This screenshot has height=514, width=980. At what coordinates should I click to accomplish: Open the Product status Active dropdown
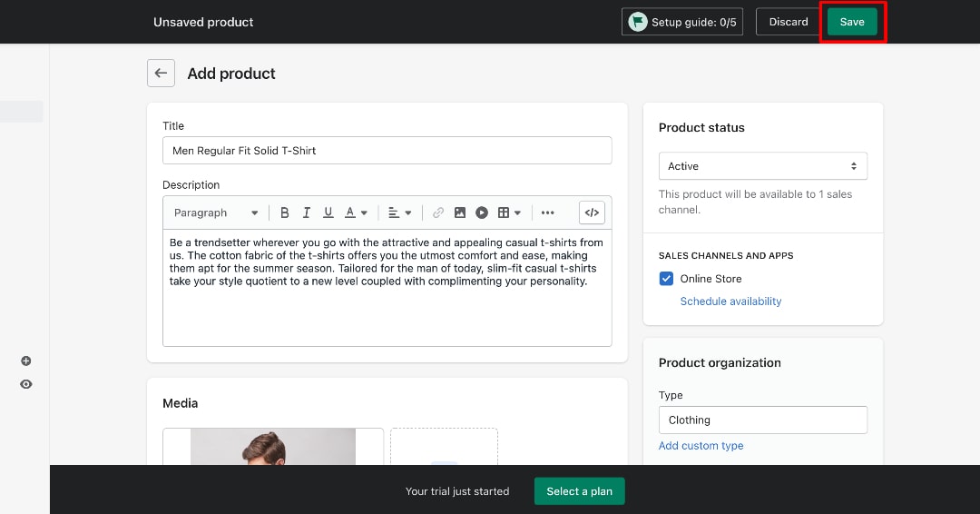pyautogui.click(x=762, y=166)
